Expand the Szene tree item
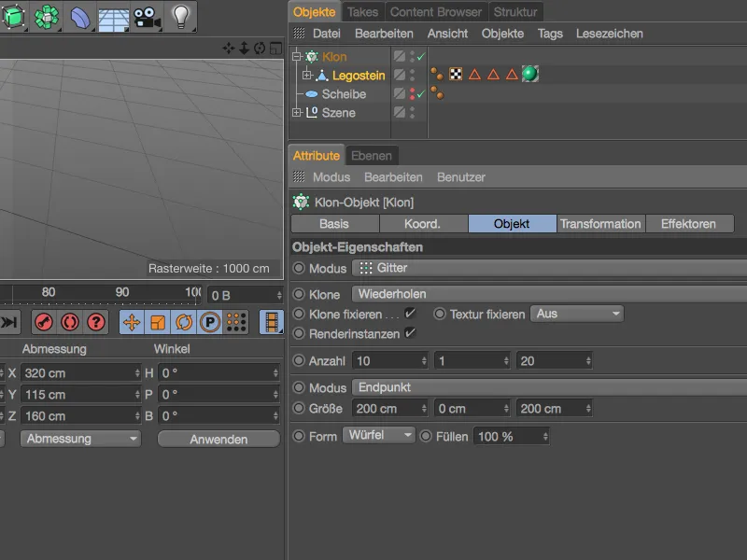 [x=297, y=113]
